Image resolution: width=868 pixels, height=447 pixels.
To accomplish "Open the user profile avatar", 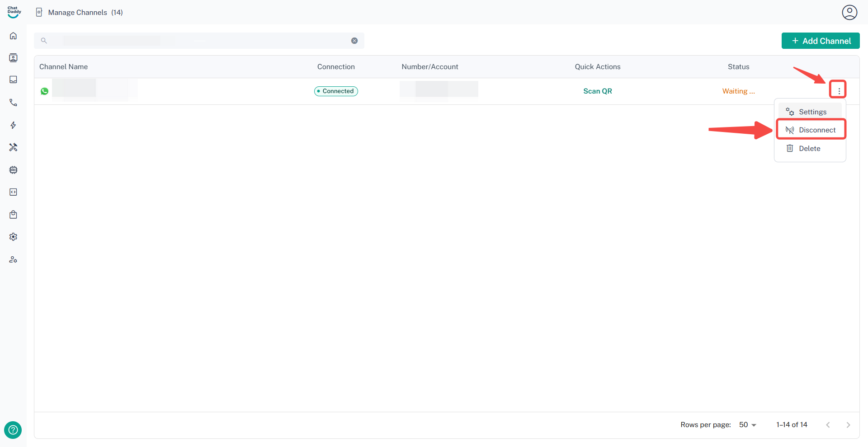I will coord(849,12).
